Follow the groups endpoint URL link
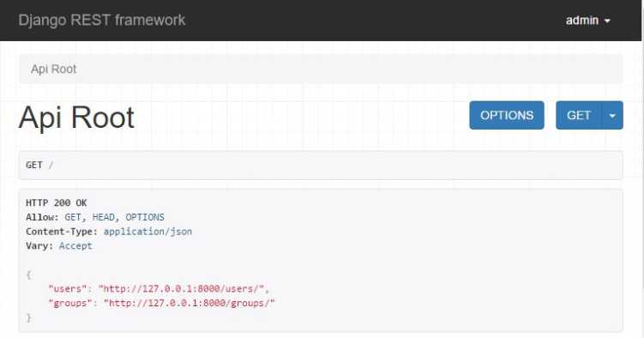 pyautogui.click(x=190, y=303)
